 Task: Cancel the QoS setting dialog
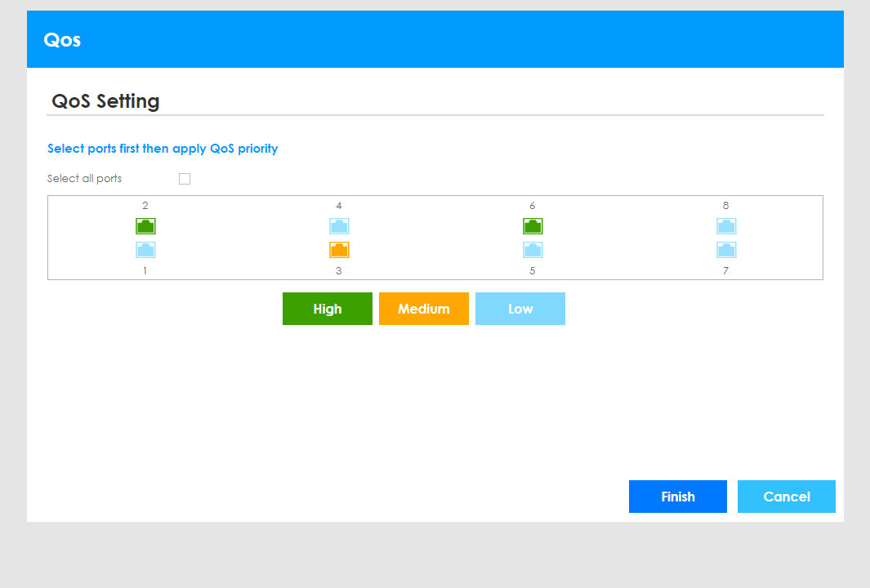pos(787,497)
